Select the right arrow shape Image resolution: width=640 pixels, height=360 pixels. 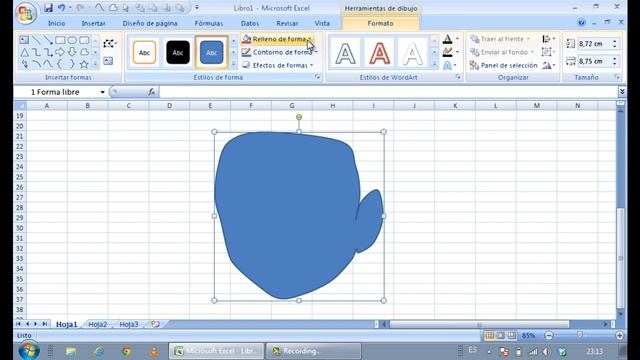[60, 52]
